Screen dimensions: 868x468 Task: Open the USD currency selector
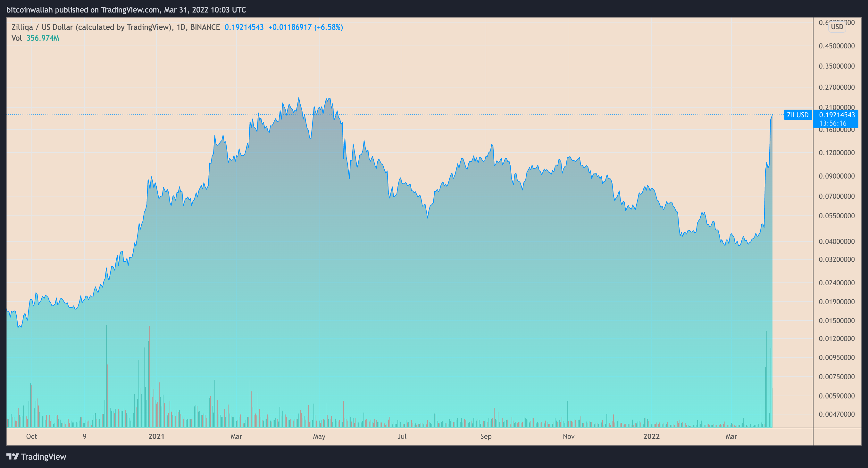(x=837, y=27)
